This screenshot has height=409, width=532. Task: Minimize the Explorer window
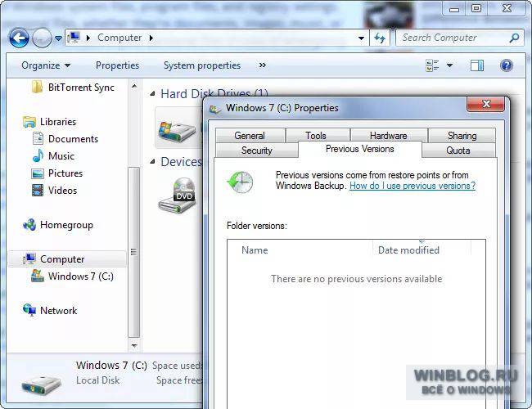tap(454, 8)
